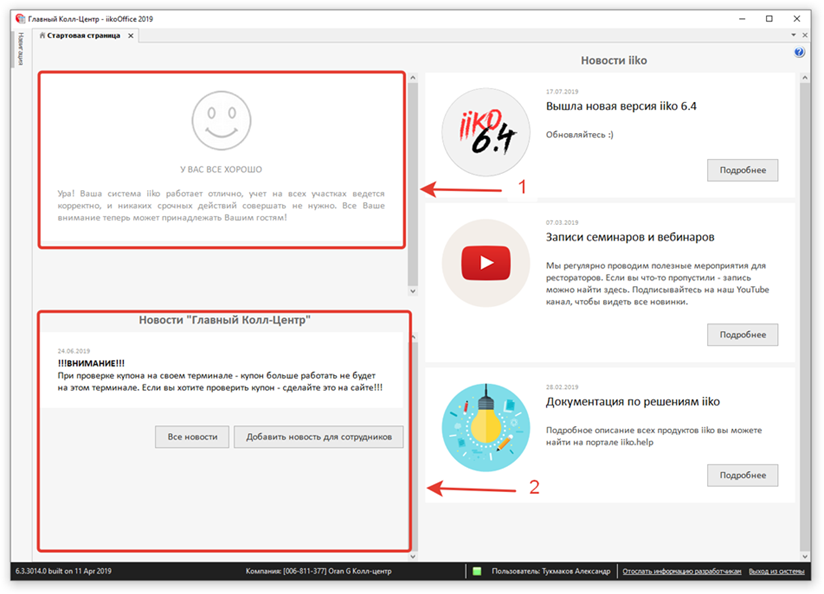
Task: Click Добавить новость для сотрудников button
Action: coord(319,437)
